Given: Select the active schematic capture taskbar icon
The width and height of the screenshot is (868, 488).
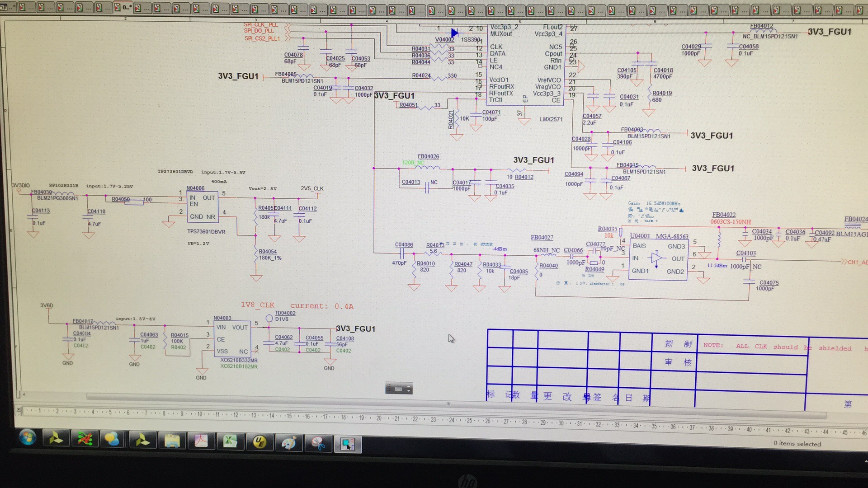Looking at the screenshot, I should (347, 445).
